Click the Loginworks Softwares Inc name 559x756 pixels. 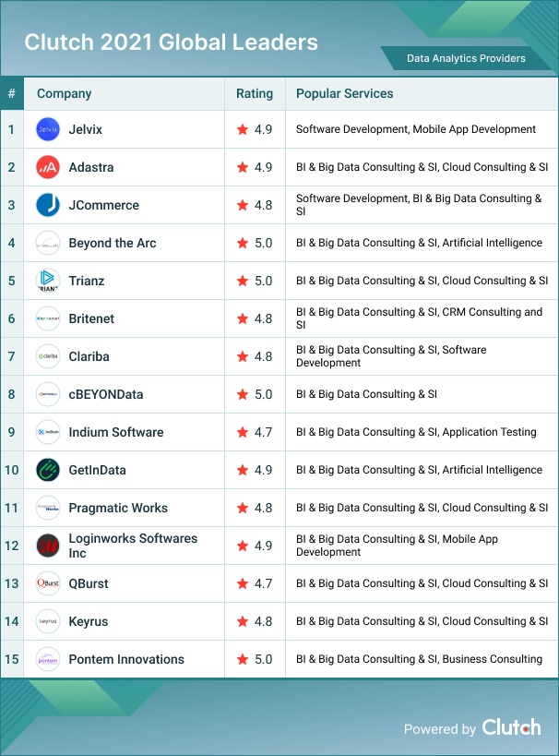(133, 546)
